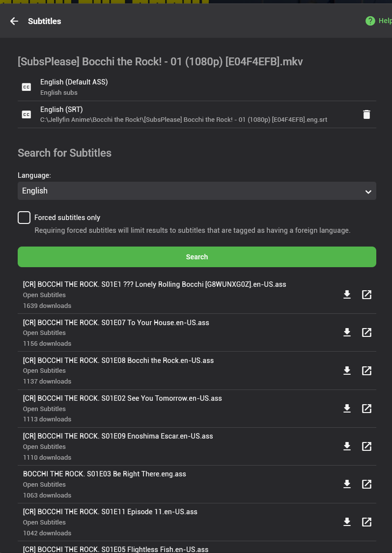Open S01E02 See You Tomorrow externally
Viewport: 392px width, 553px height.
coord(366,408)
